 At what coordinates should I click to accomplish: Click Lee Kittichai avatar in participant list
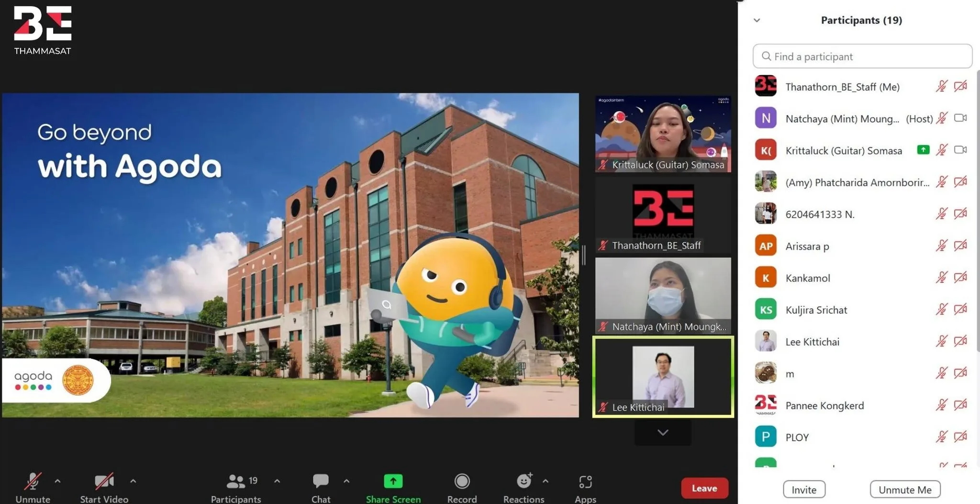766,341
